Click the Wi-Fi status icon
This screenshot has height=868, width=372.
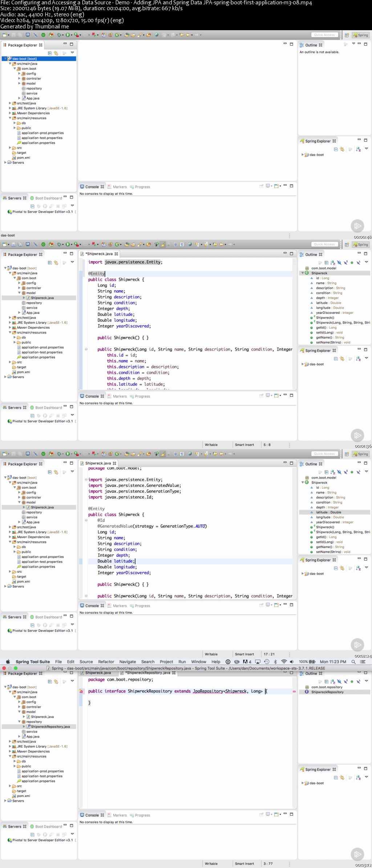coord(284,662)
